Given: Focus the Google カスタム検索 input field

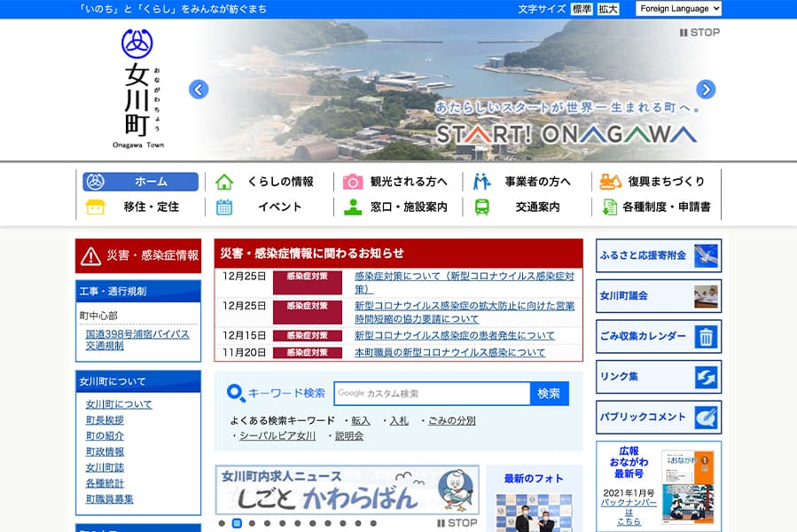Looking at the screenshot, I should tap(432, 394).
